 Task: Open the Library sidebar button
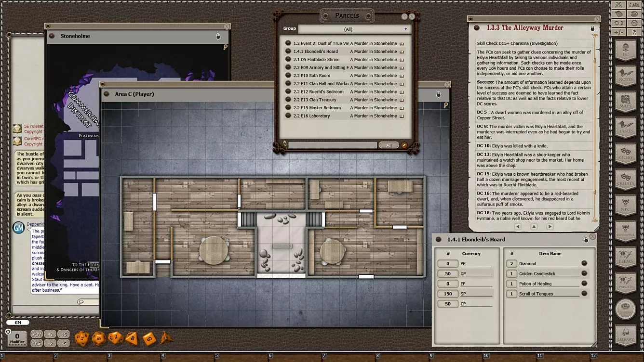pos(626,336)
